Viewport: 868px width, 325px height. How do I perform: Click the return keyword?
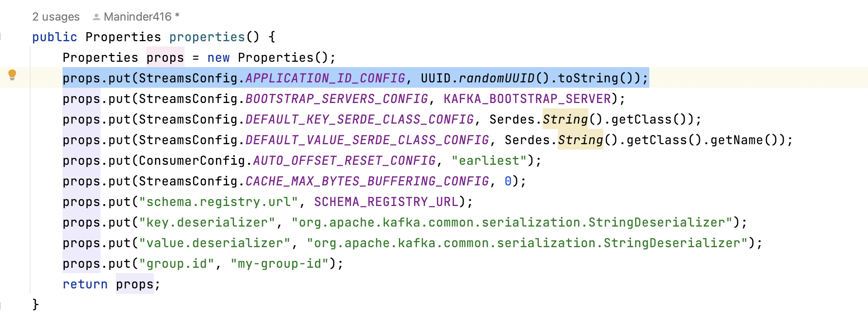click(85, 284)
